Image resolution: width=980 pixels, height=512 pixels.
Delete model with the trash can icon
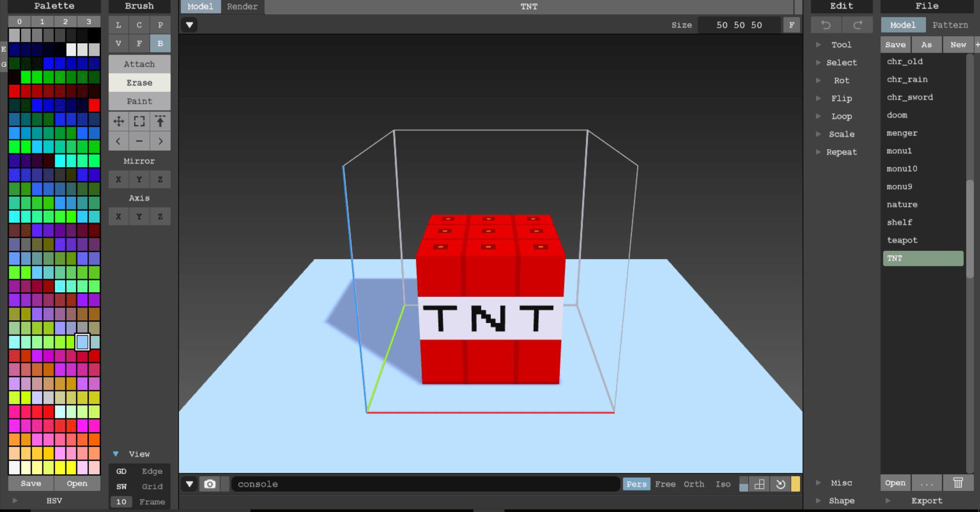tap(958, 483)
